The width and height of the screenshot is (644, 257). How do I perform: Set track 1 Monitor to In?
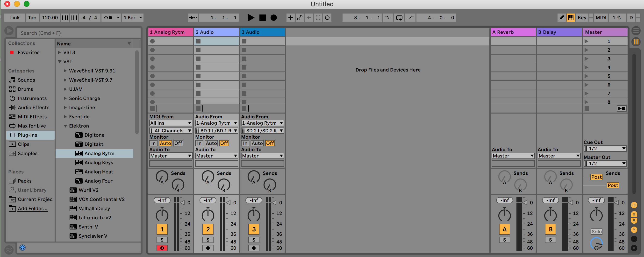pyautogui.click(x=153, y=143)
